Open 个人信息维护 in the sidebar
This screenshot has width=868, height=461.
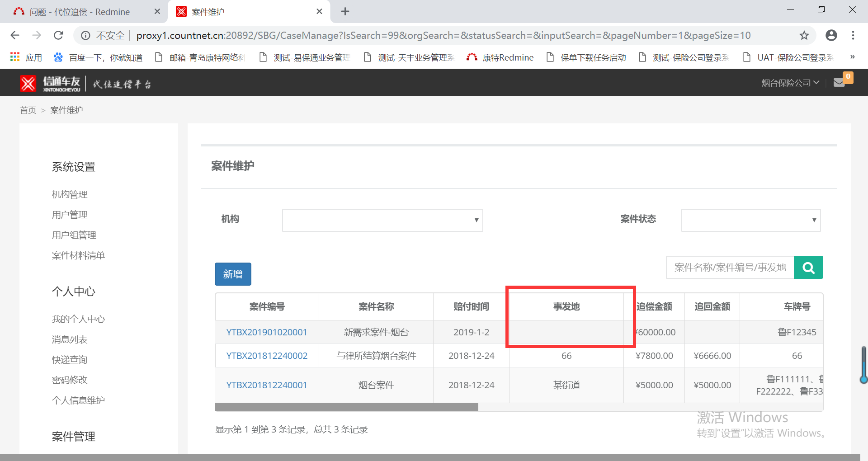point(78,400)
